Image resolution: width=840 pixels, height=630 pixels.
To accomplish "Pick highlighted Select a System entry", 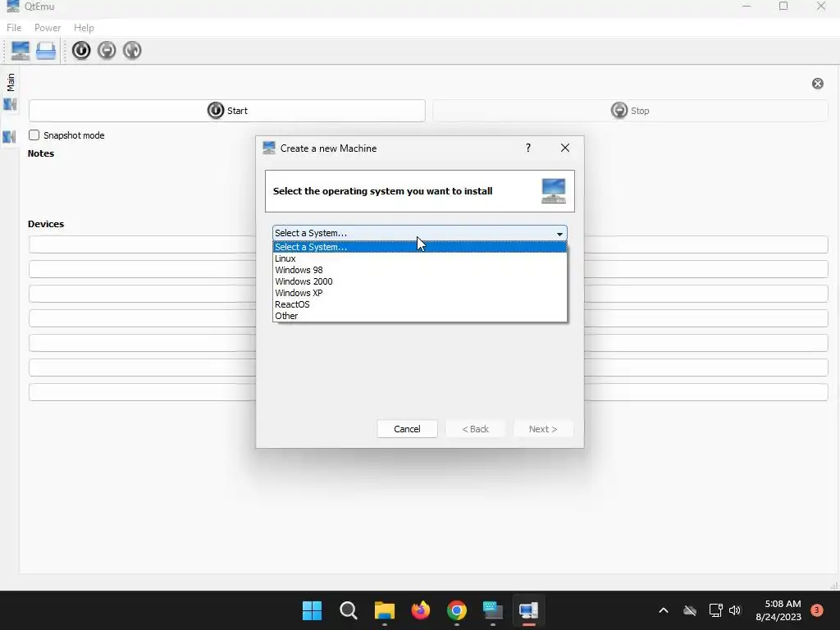I will (x=419, y=247).
